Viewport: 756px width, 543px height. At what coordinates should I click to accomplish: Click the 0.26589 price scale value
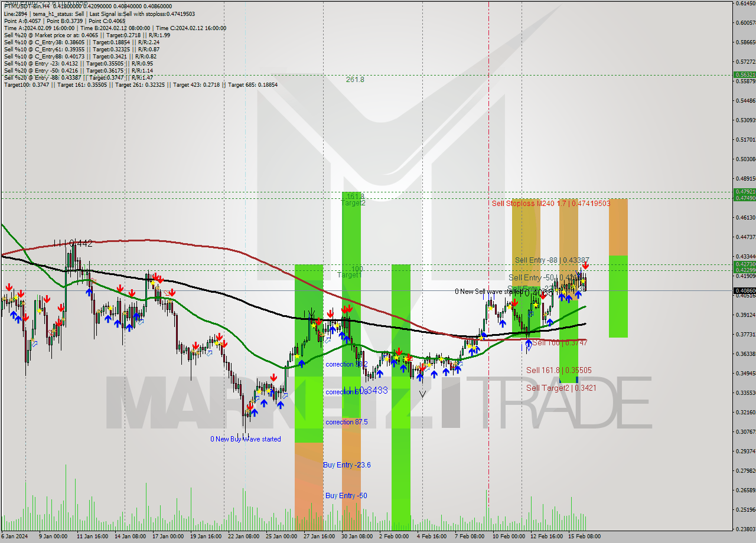[745, 490]
